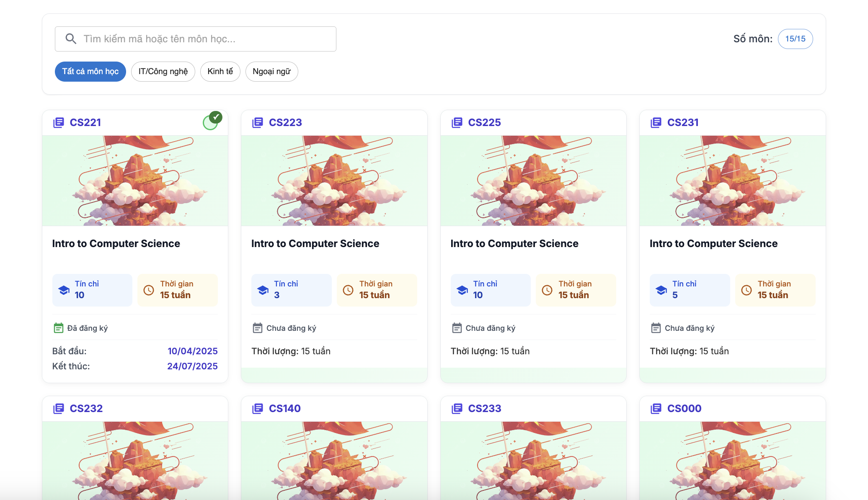Filter by 'Kinh tế' category

220,72
